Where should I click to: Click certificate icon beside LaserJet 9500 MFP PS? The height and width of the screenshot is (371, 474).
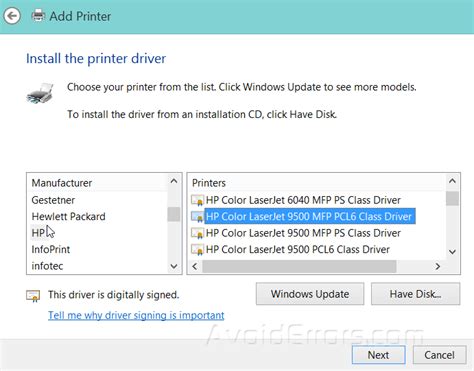pos(197,233)
